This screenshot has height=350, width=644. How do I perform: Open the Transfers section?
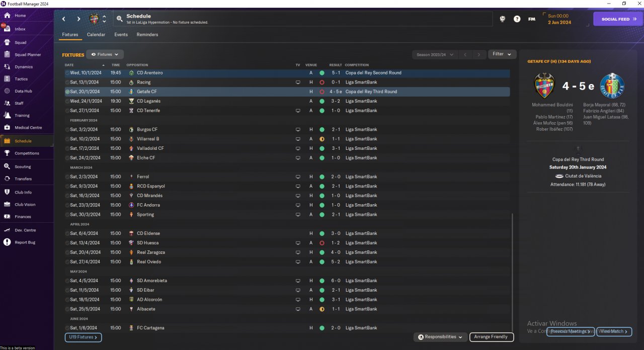[x=23, y=179]
